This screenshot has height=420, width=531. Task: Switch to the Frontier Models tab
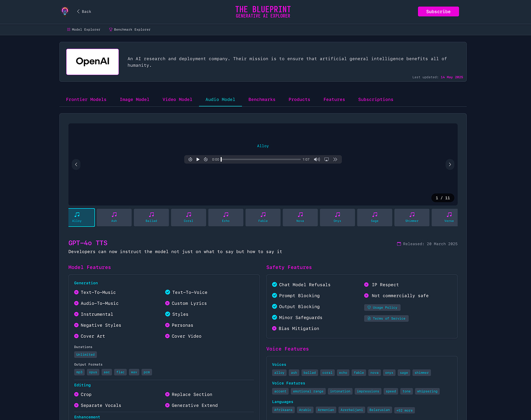point(86,100)
